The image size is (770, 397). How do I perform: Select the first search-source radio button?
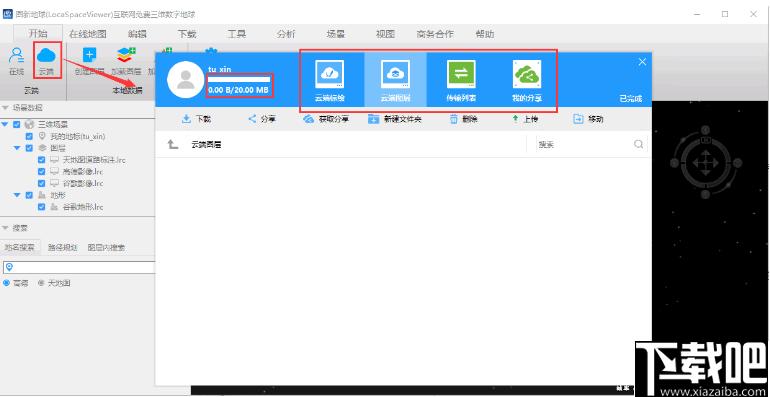click(6, 283)
